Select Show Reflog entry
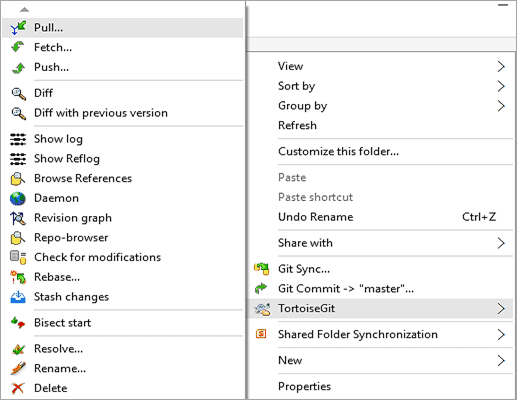The width and height of the screenshot is (517, 400). click(123, 159)
